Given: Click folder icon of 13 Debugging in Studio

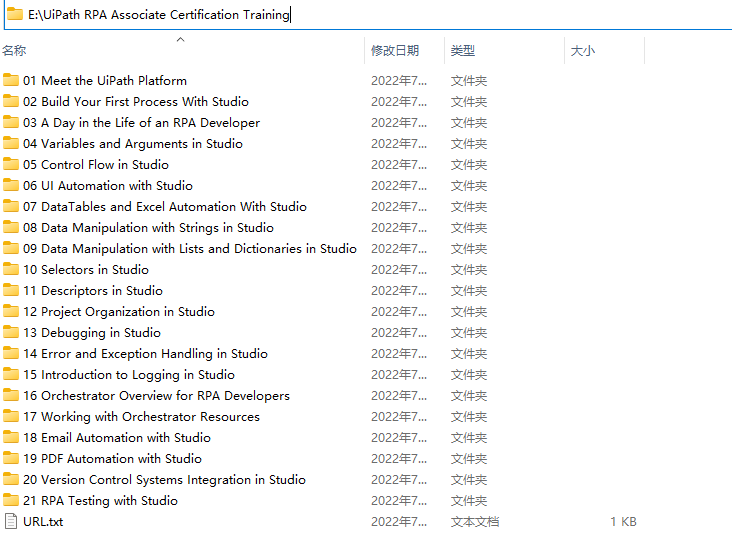Looking at the screenshot, I should tap(11, 332).
